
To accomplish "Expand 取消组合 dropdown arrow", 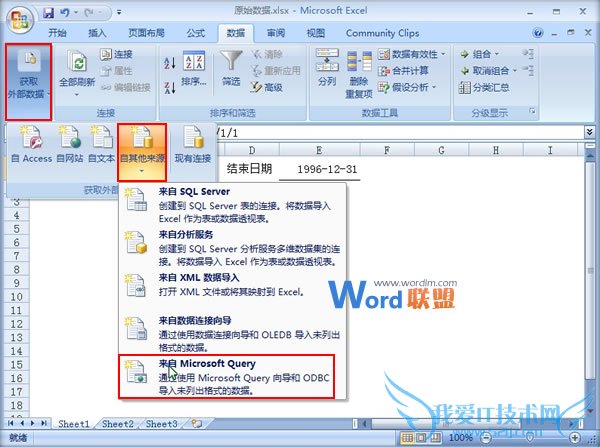I will click(515, 71).
